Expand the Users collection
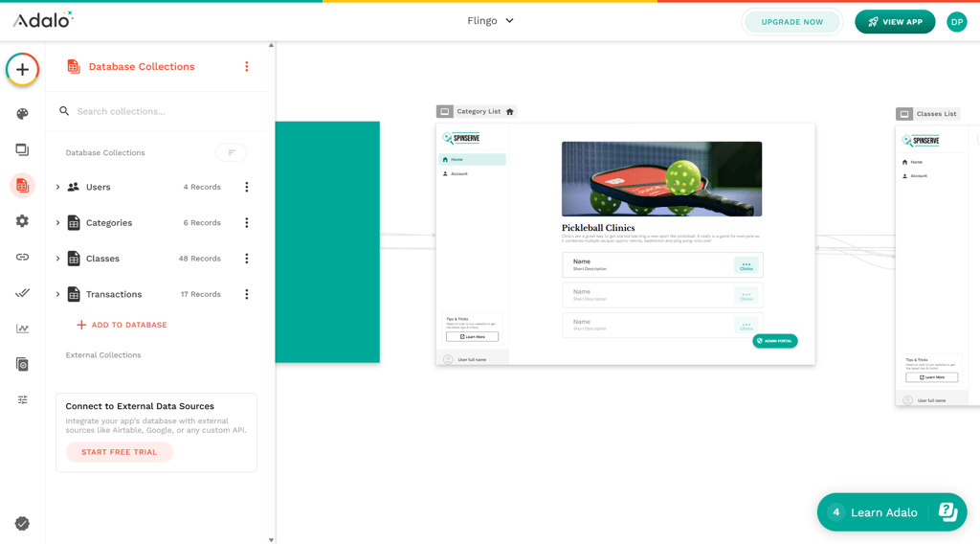 pos(58,187)
